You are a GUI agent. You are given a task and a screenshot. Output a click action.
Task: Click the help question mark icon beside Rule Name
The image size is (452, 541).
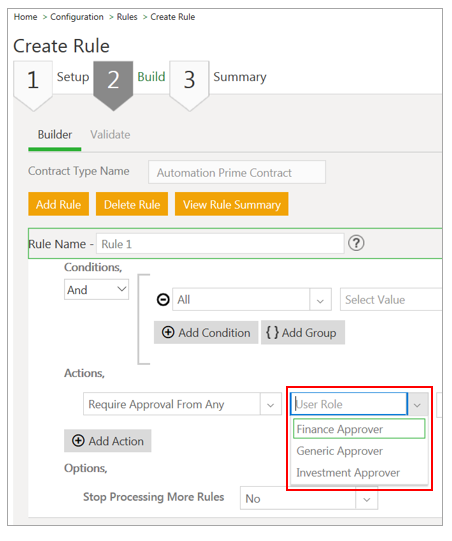pos(356,243)
